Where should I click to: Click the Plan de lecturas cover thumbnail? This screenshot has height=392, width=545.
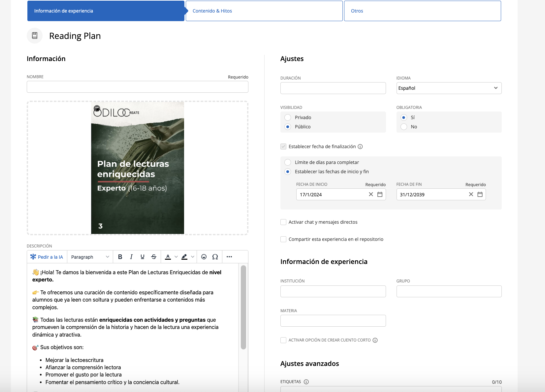coord(138,168)
